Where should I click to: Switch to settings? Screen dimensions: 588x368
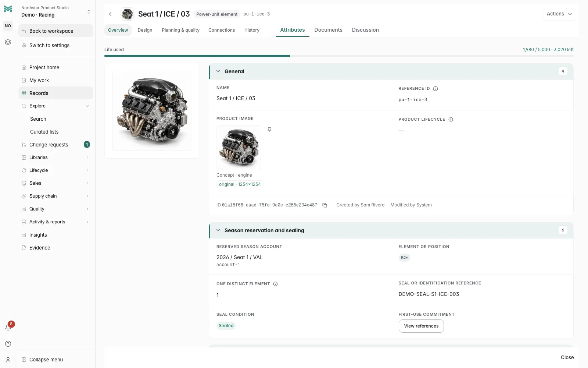(x=56, y=45)
